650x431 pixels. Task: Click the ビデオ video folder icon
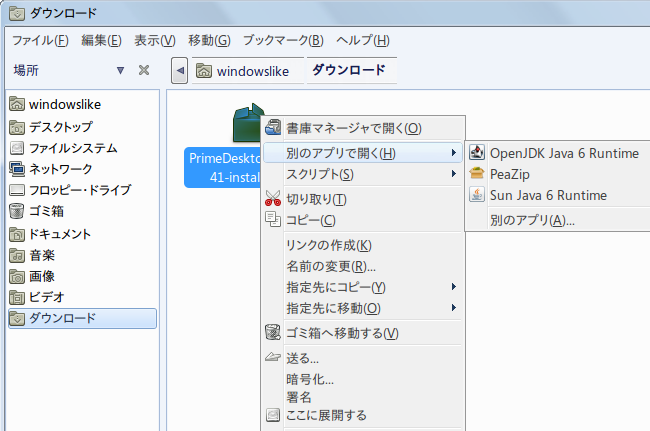tap(17, 297)
